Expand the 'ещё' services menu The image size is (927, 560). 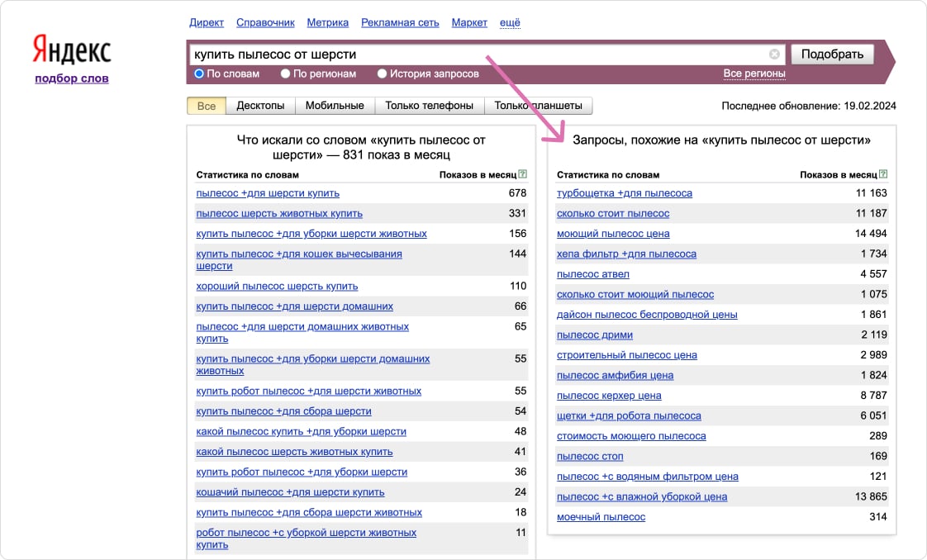pyautogui.click(x=510, y=22)
